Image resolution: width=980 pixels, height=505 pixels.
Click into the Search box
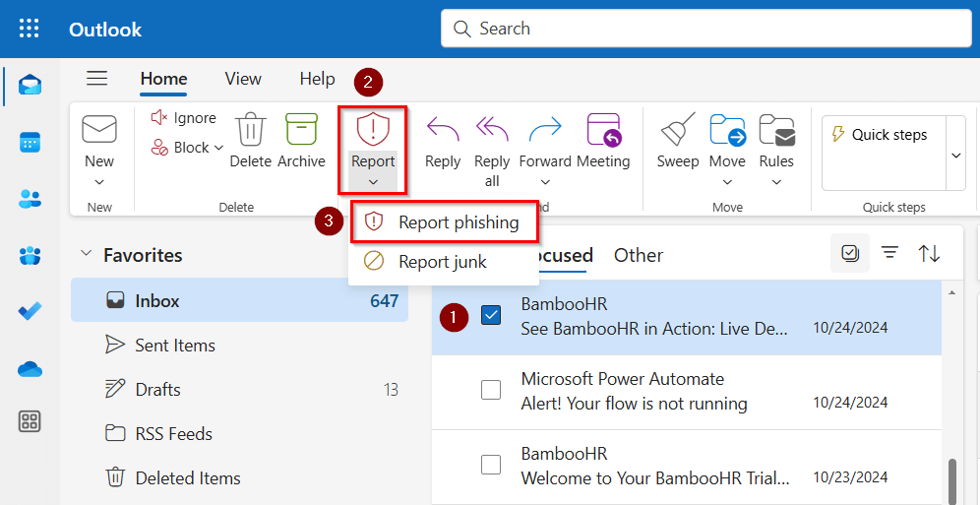coord(718,29)
